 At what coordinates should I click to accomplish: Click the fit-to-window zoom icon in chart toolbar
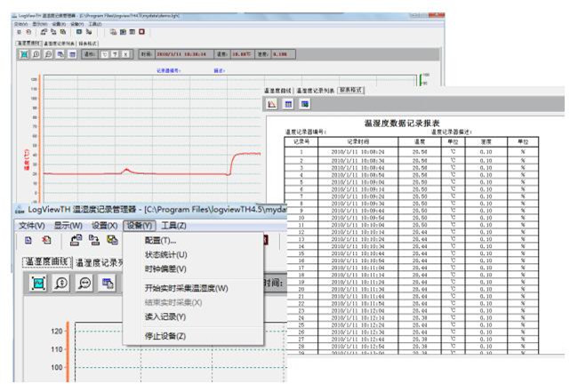coord(38,283)
